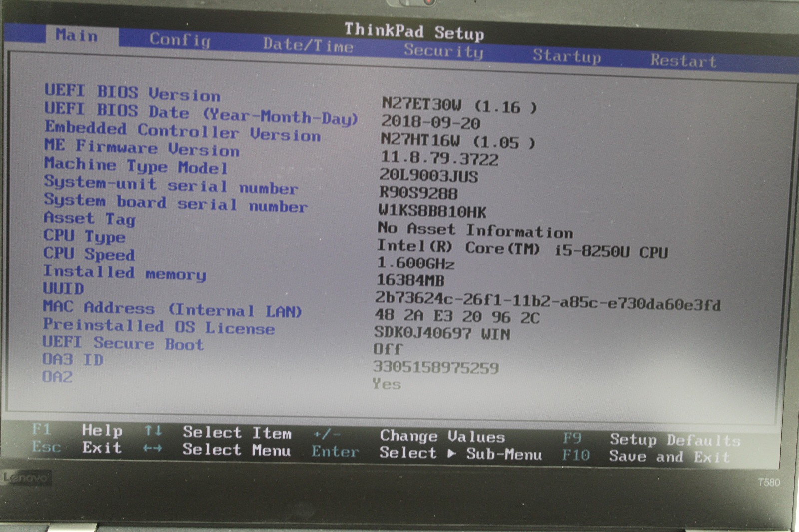The image size is (799, 532).
Task: Click OA3 ID value 3305158975259
Action: click(x=436, y=367)
